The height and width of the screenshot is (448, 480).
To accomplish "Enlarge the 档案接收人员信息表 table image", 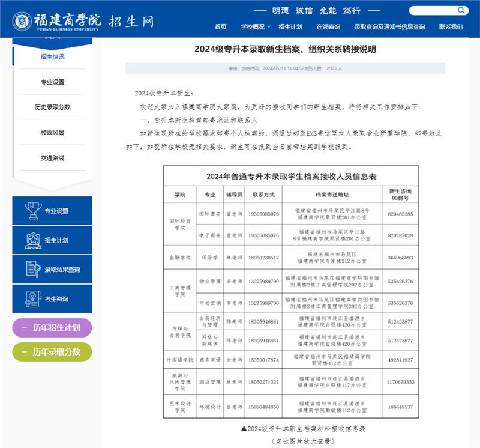I will click(x=291, y=292).
